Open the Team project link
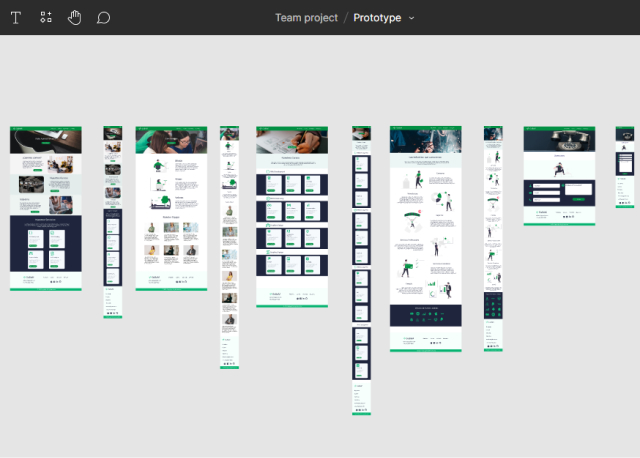Image resolution: width=640 pixels, height=458 pixels. (306, 18)
